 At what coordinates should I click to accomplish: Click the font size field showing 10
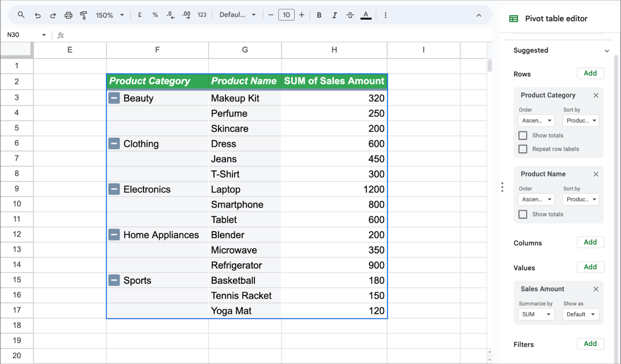point(286,15)
